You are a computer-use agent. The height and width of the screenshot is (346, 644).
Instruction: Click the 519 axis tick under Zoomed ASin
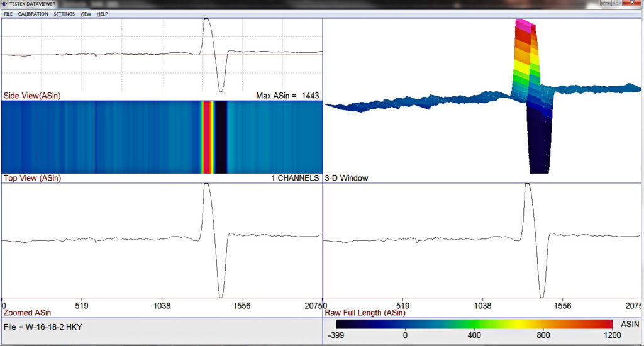point(82,306)
